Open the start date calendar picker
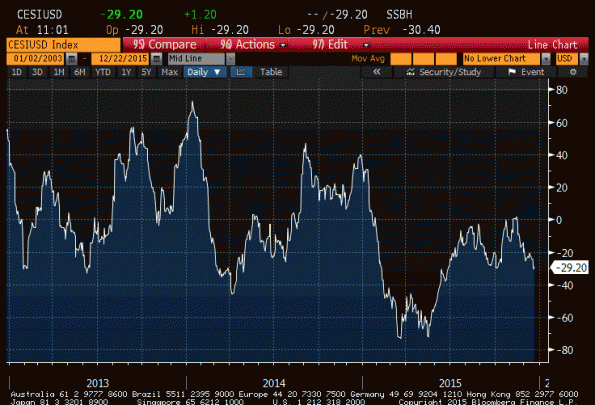Viewport: 595px width, 405px height. coord(71,59)
